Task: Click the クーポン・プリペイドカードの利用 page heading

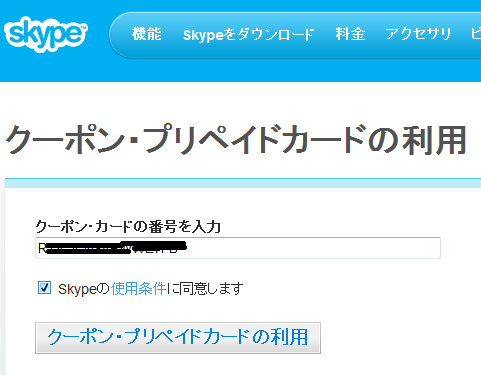Action: point(236,140)
